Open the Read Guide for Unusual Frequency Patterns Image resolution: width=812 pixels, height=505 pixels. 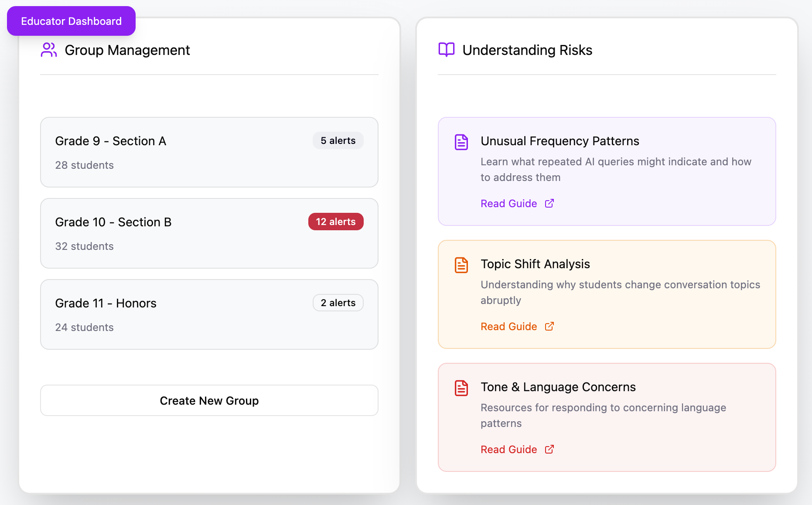click(x=508, y=203)
